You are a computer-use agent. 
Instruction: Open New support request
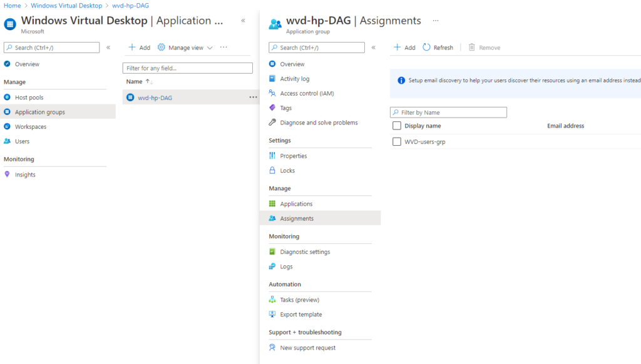click(307, 348)
